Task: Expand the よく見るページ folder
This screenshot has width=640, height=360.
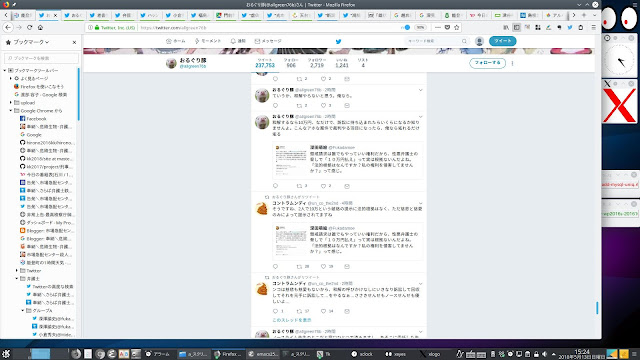Action: point(11,78)
